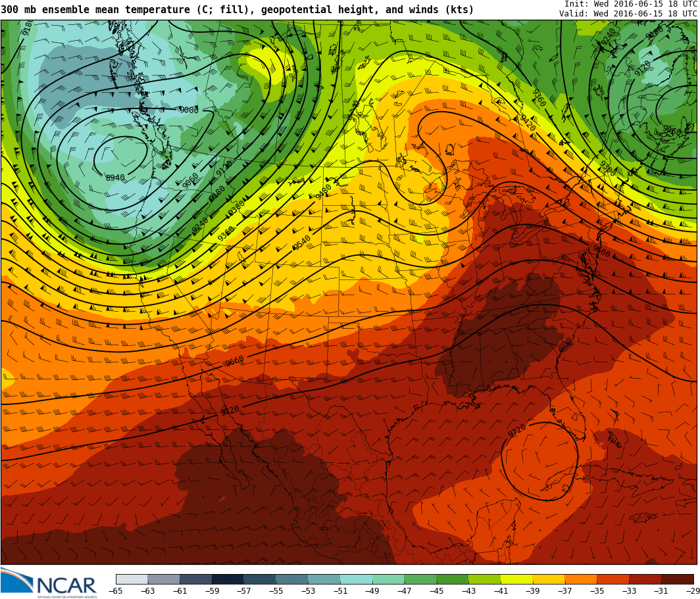Click the 'Init: Wed 2016-06-15 18 UTC' text
Viewport: 700px width, 599px height.
tap(631, 4)
